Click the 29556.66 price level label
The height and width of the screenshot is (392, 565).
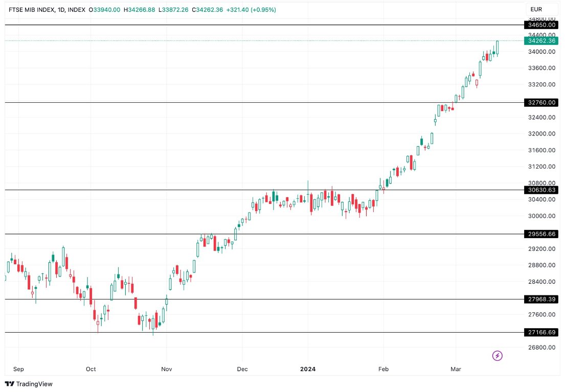click(x=540, y=234)
